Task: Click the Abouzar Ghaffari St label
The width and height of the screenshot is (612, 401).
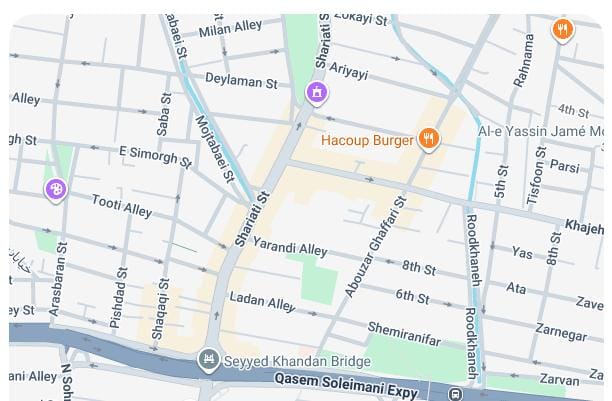Action: point(375,247)
